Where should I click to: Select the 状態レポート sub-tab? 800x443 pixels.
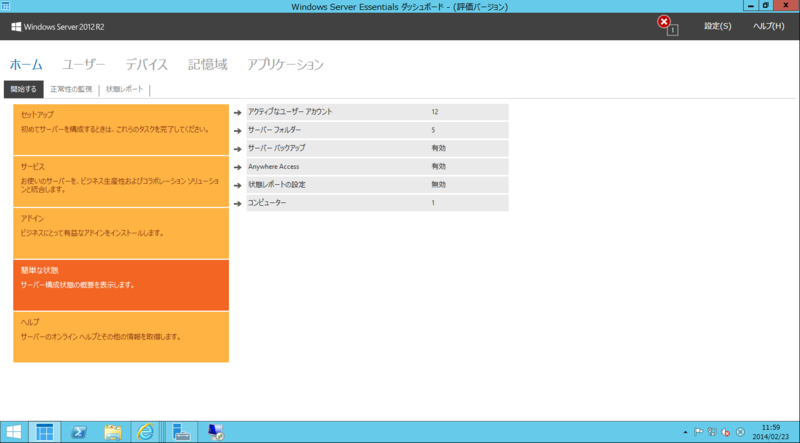pos(124,89)
